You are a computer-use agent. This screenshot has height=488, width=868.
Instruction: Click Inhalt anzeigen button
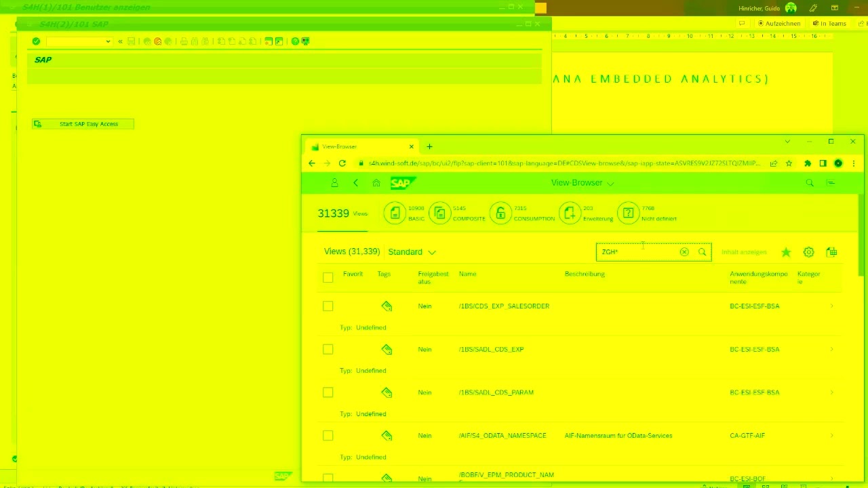click(744, 252)
